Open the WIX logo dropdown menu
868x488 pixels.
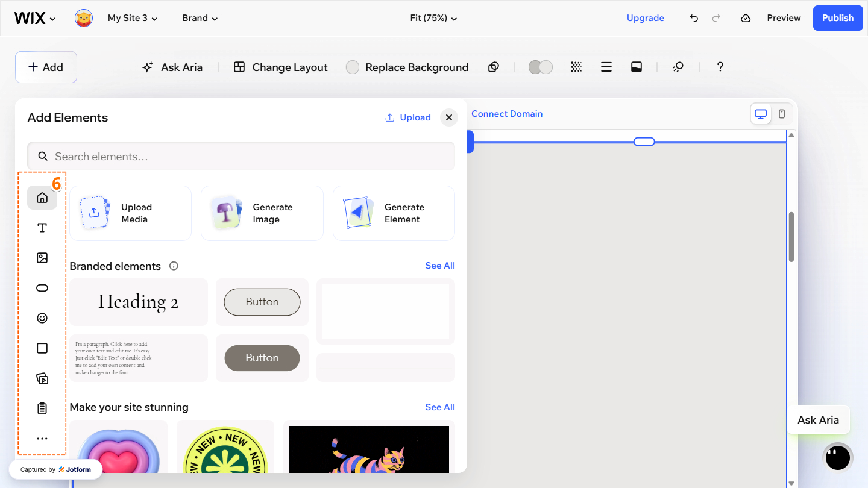tap(35, 18)
